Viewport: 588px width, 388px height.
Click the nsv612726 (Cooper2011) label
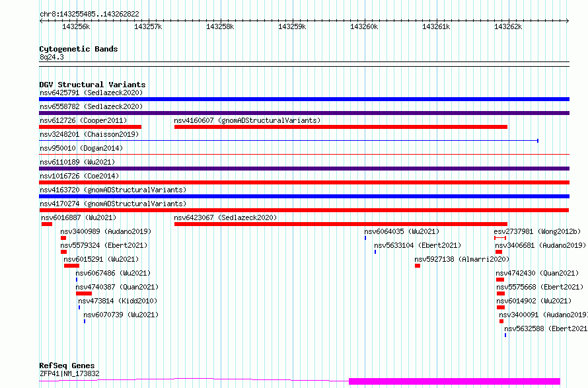(x=83, y=120)
